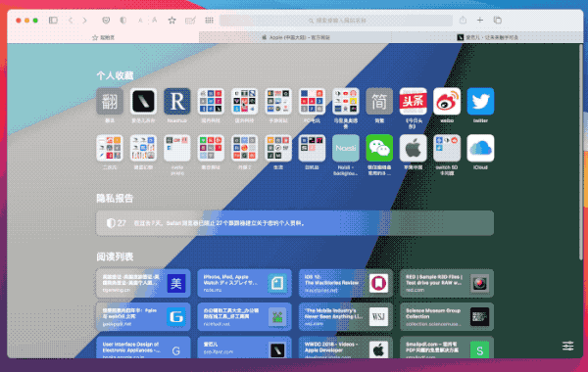Open the 翻 translate favorite
The width and height of the screenshot is (588, 372).
pos(110,101)
